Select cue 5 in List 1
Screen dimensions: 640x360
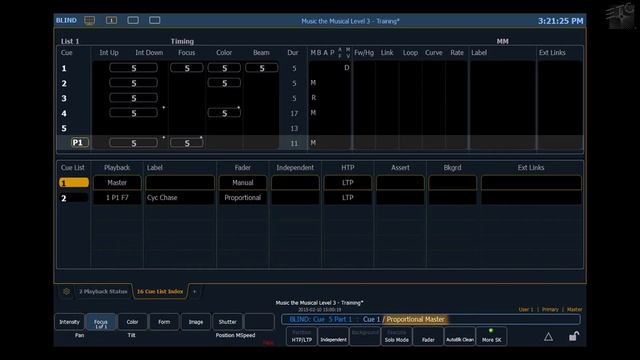click(64, 128)
